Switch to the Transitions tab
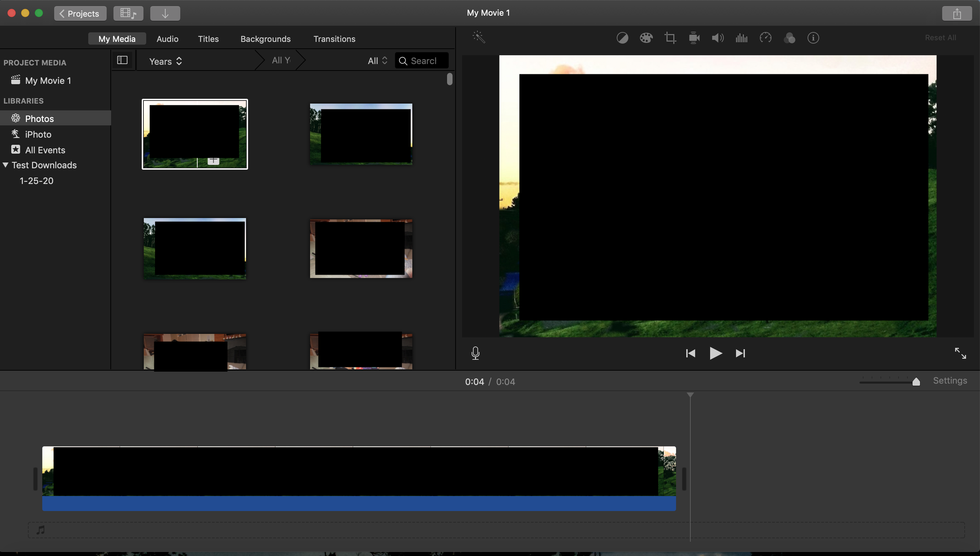This screenshot has height=556, width=980. [x=334, y=39]
